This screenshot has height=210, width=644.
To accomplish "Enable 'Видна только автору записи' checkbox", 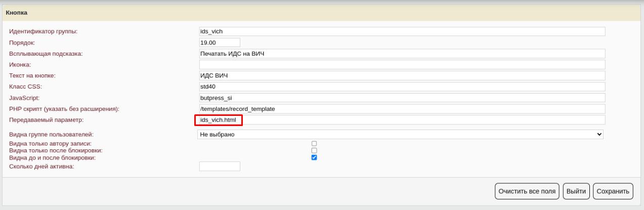I will tap(314, 144).
